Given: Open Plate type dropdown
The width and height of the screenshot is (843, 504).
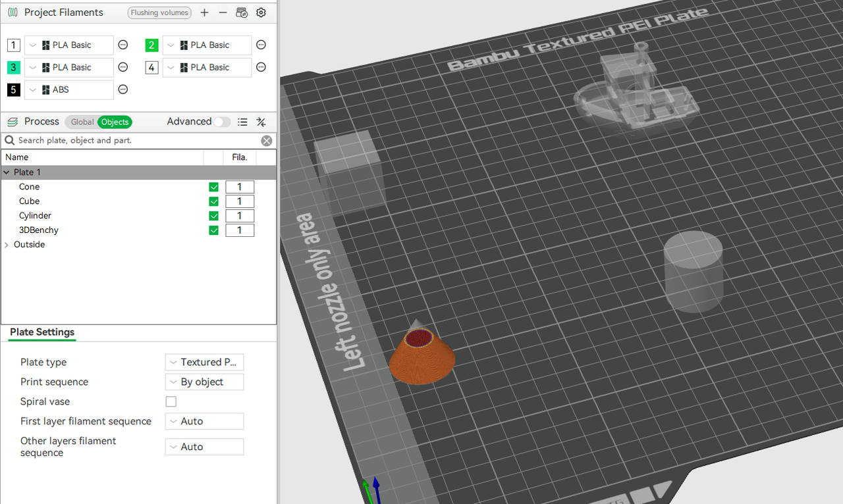Looking at the screenshot, I should point(204,362).
